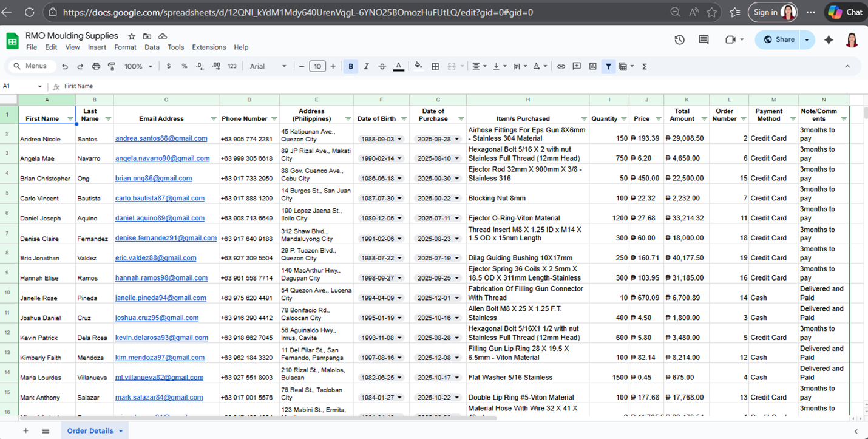Click the browser Sign in button

click(x=773, y=12)
